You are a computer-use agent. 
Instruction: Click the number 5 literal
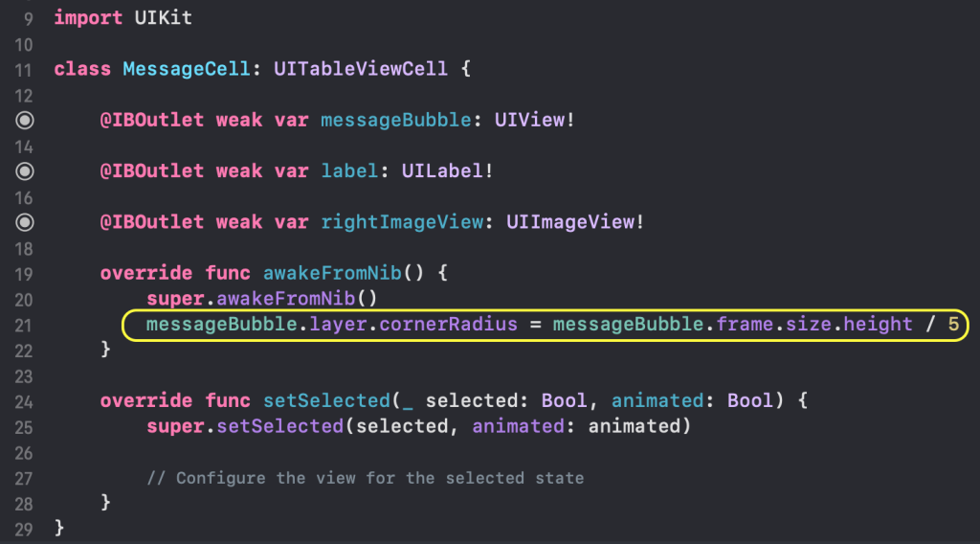coord(953,324)
